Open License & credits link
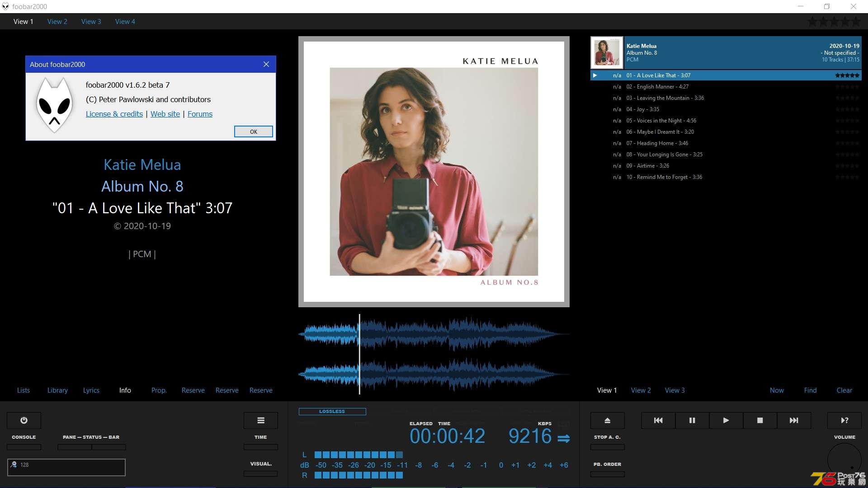 click(x=114, y=114)
